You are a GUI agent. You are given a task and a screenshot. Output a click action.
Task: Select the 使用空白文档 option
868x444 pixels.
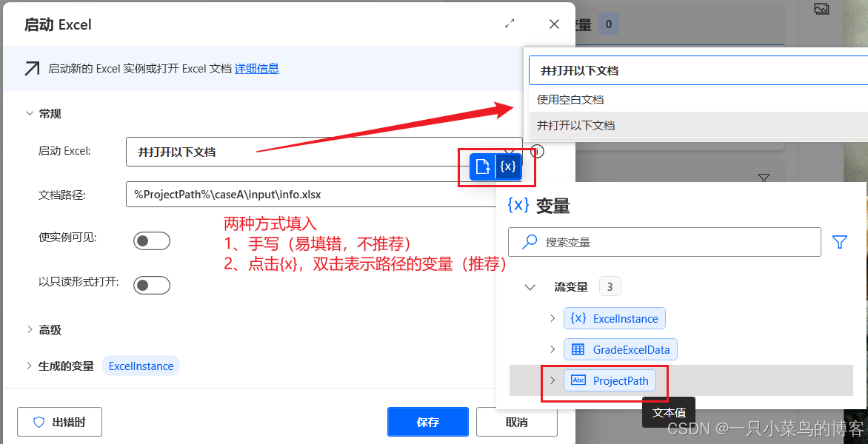[x=698, y=100]
